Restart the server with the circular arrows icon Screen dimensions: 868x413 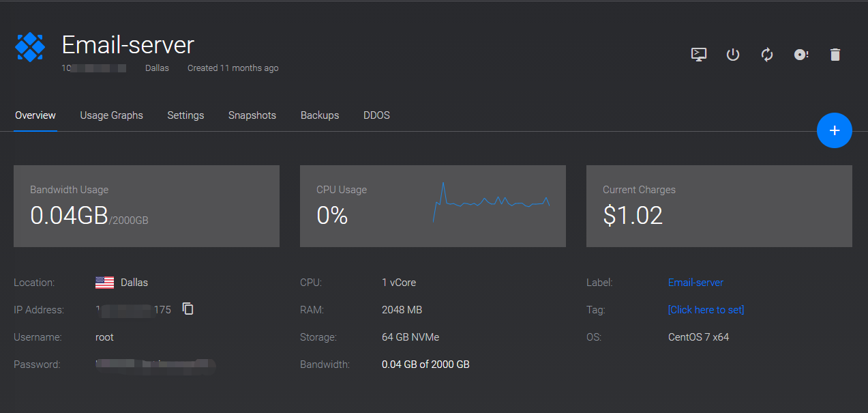[767, 55]
